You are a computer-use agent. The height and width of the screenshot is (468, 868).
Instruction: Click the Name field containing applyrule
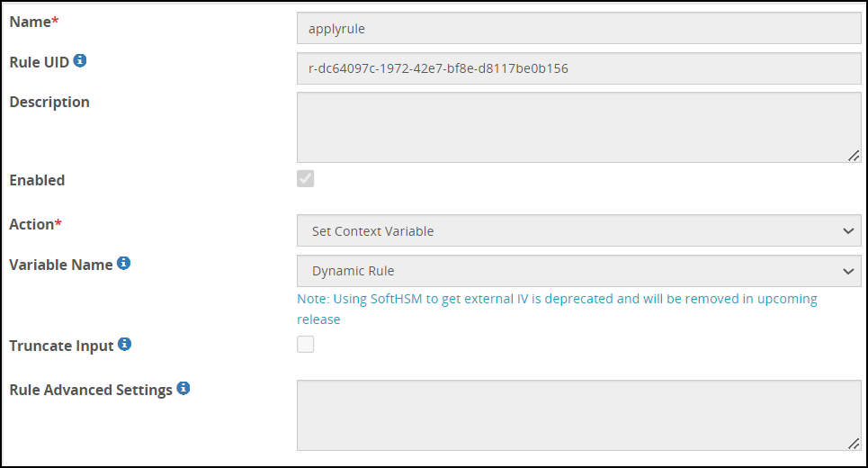(578, 28)
